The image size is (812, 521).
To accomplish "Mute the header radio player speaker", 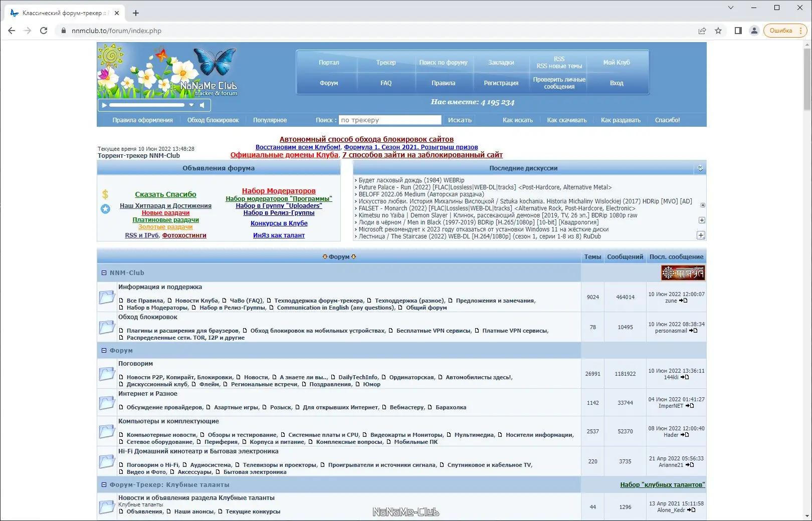I will 202,105.
